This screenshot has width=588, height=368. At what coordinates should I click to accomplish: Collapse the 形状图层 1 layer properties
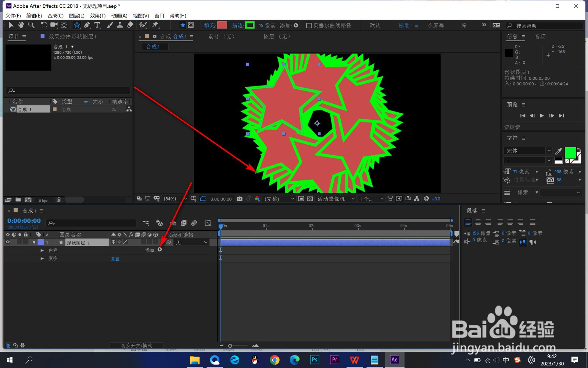34,243
